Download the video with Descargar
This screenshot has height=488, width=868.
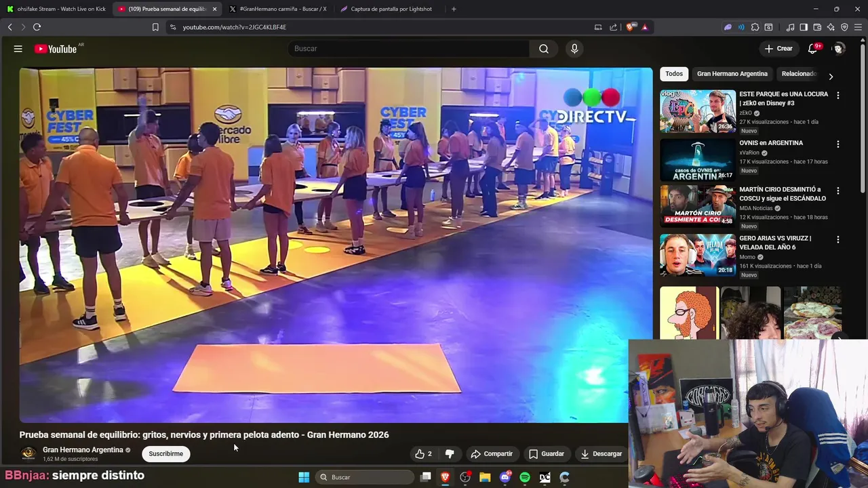[601, 454]
